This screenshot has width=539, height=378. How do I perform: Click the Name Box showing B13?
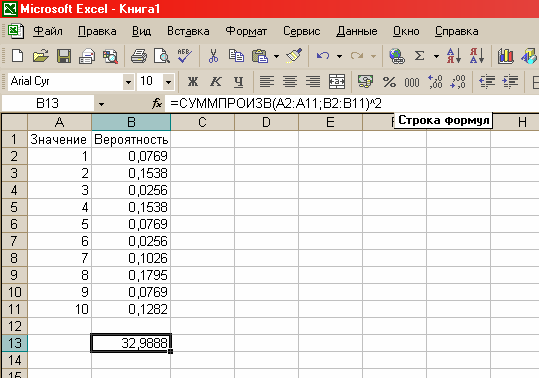coord(47,103)
